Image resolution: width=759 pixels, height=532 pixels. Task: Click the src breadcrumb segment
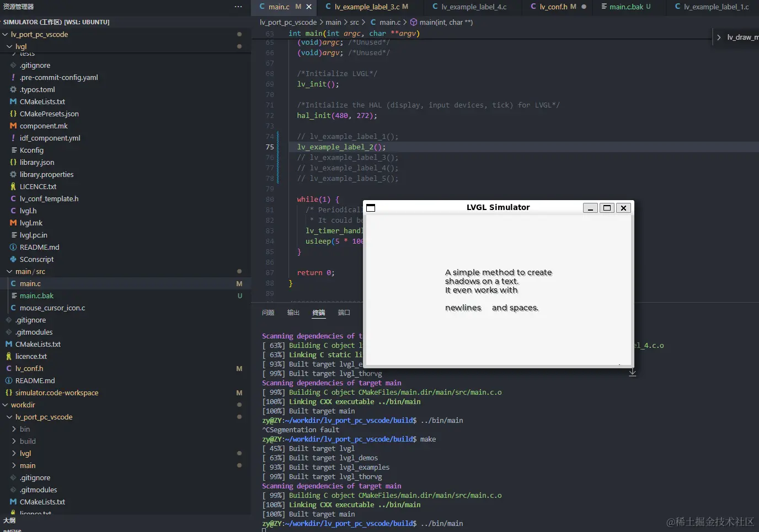354,23
